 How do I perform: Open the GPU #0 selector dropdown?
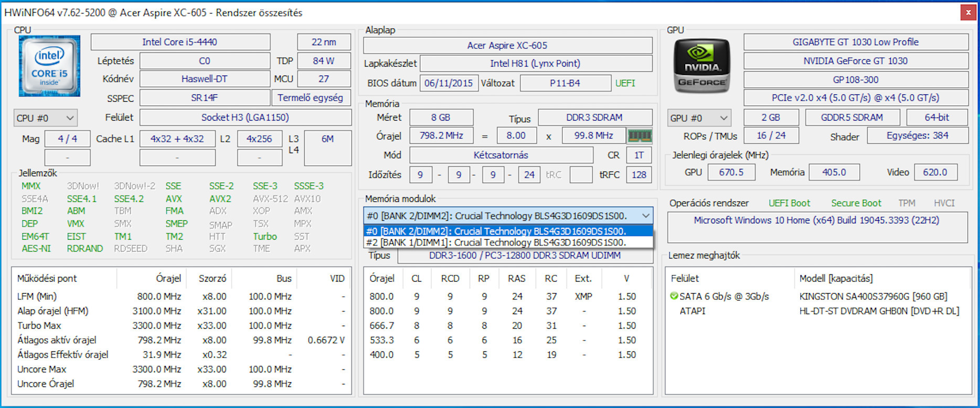[x=699, y=118]
